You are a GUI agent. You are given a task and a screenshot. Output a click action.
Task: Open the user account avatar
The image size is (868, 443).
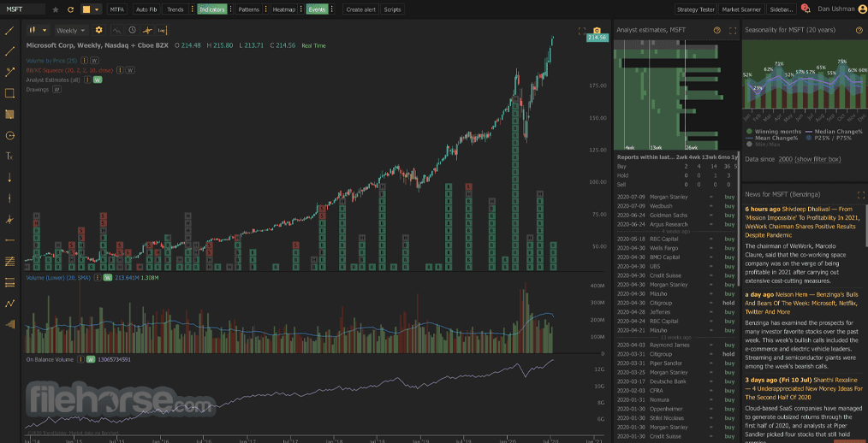[861, 9]
